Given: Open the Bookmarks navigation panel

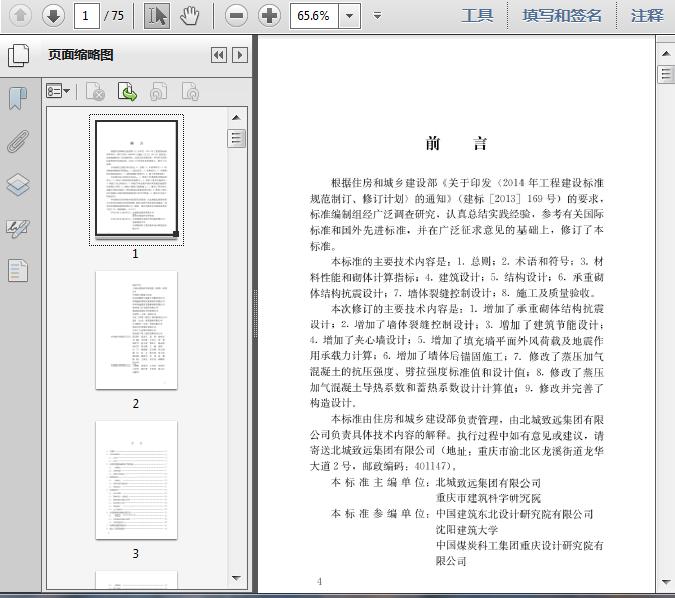Looking at the screenshot, I should (x=18, y=98).
